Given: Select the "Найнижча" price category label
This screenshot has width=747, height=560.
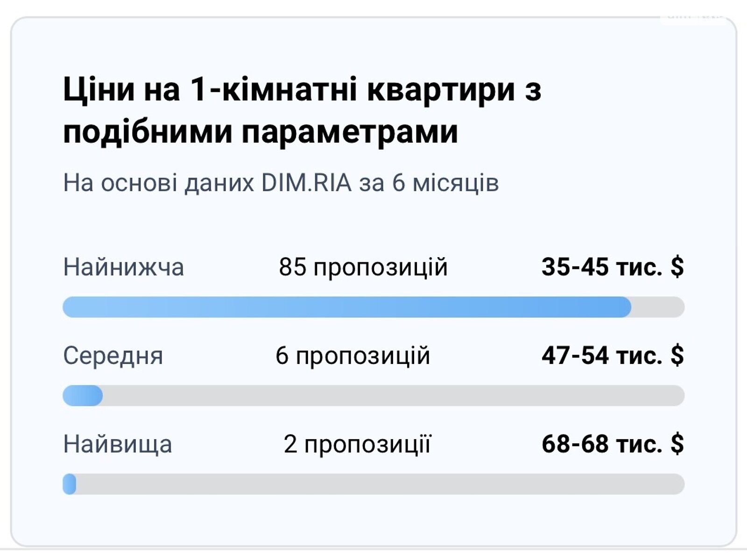Looking at the screenshot, I should (x=123, y=267).
